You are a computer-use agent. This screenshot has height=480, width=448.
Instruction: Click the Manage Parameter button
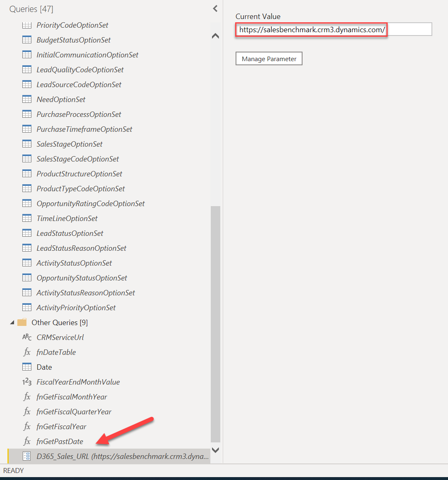(x=269, y=59)
